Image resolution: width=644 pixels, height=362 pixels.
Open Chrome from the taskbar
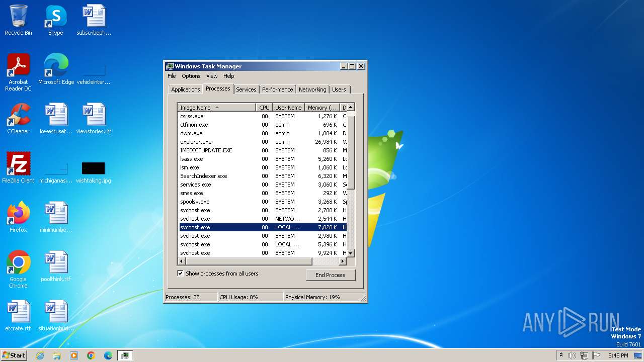(91, 355)
